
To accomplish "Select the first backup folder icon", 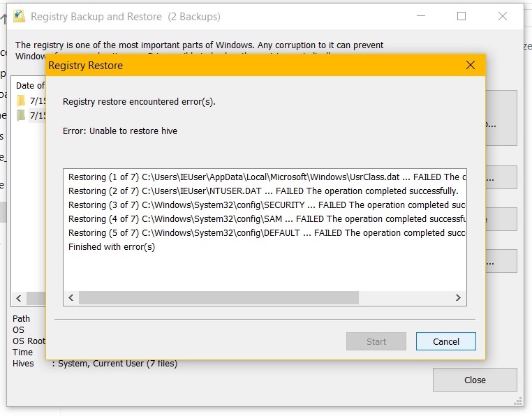I will pyautogui.click(x=21, y=101).
